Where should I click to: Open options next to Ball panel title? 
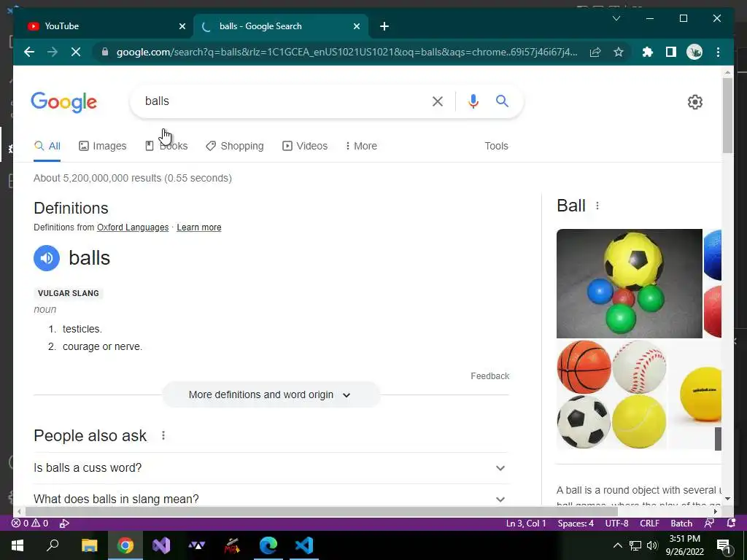(597, 206)
